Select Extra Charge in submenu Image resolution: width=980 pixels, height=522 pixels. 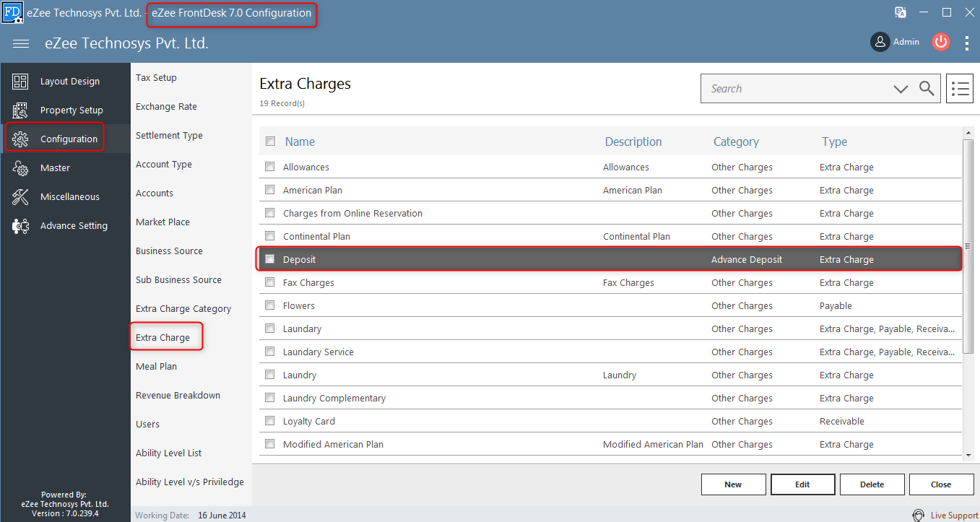(x=162, y=338)
